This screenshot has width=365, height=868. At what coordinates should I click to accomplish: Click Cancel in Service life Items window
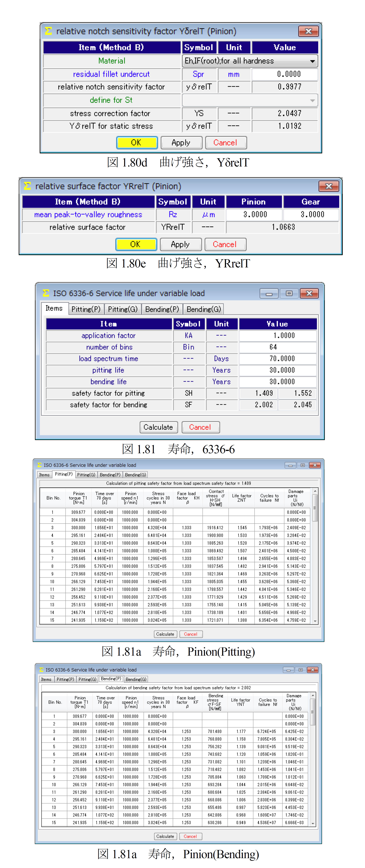[x=201, y=427]
